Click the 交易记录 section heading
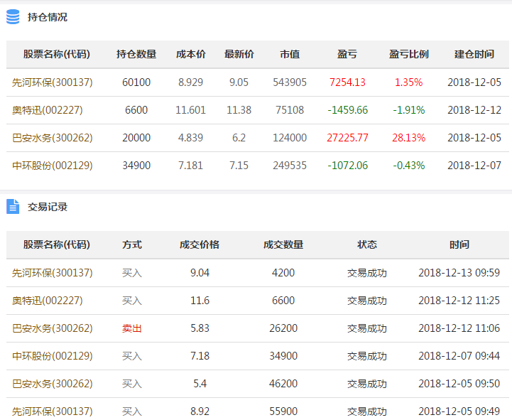 [48, 207]
